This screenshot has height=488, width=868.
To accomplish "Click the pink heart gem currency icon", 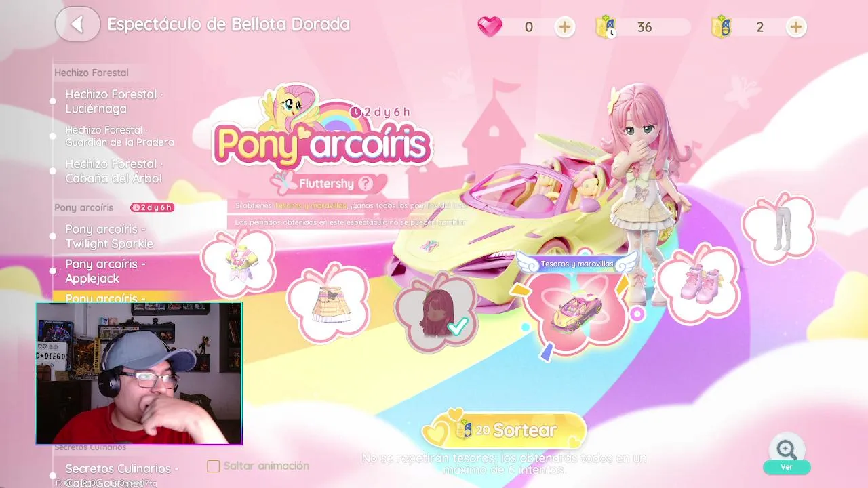I will (x=490, y=26).
